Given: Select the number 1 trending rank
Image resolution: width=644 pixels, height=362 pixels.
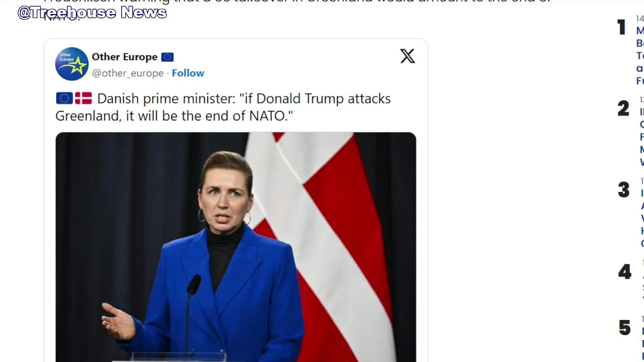Looking at the screenshot, I should pyautogui.click(x=622, y=27).
